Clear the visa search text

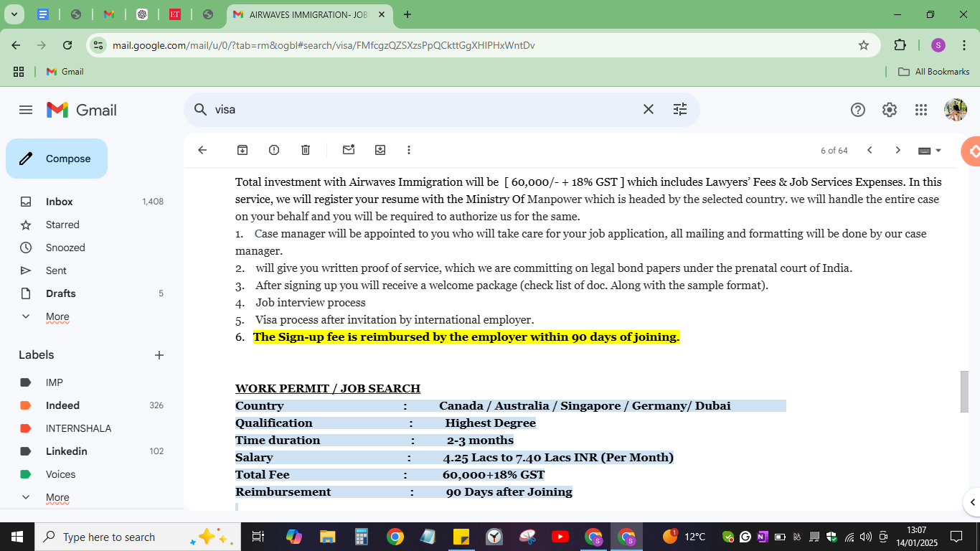(x=648, y=109)
